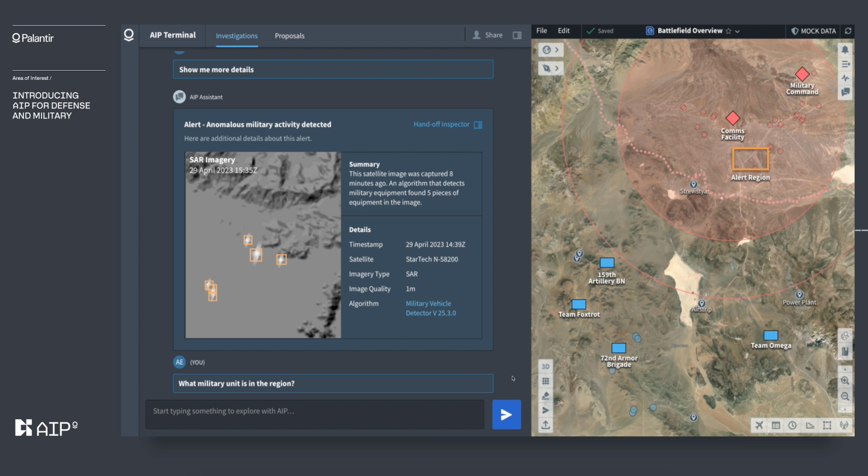
Task: Enable 3D view on the map
Action: coord(546,366)
